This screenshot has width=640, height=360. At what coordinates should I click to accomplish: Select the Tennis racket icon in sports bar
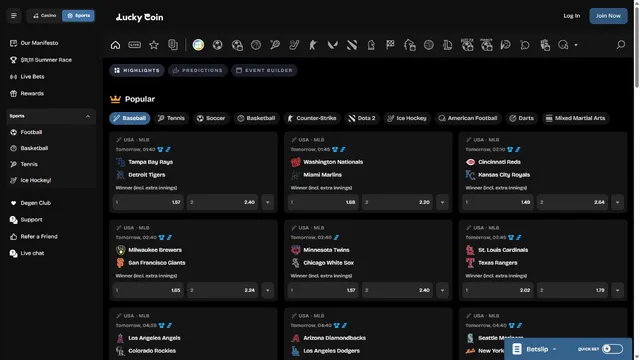275,45
